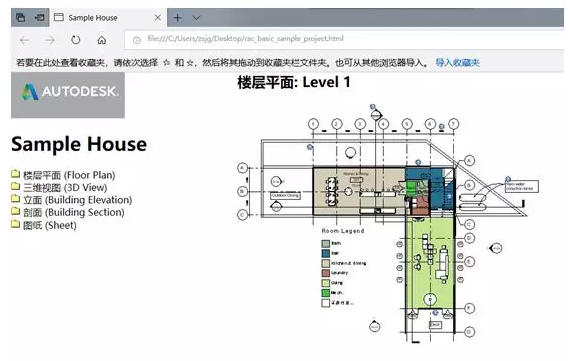Click the Autodesk logo banner
Screen dimensions: 571x361
coord(68,95)
